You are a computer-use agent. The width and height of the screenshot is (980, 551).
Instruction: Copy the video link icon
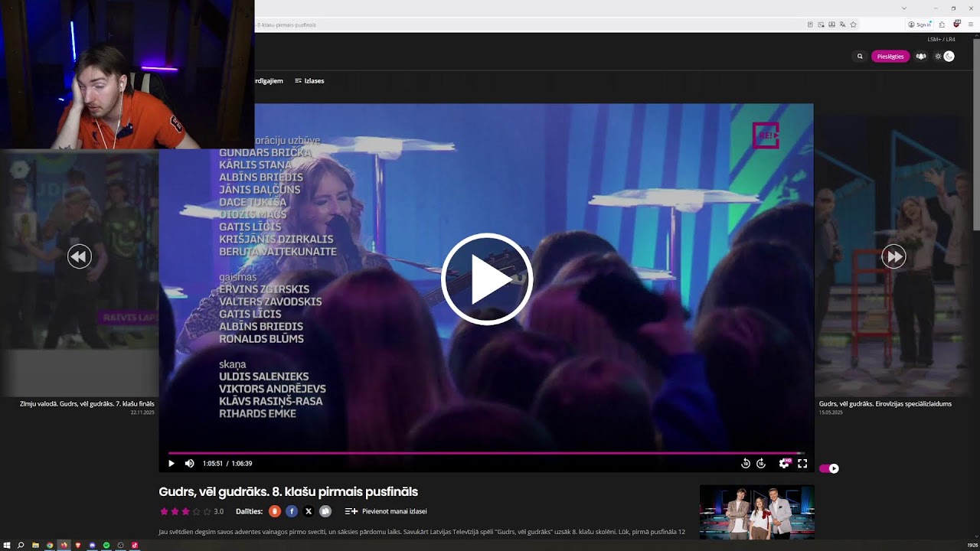pyautogui.click(x=325, y=511)
